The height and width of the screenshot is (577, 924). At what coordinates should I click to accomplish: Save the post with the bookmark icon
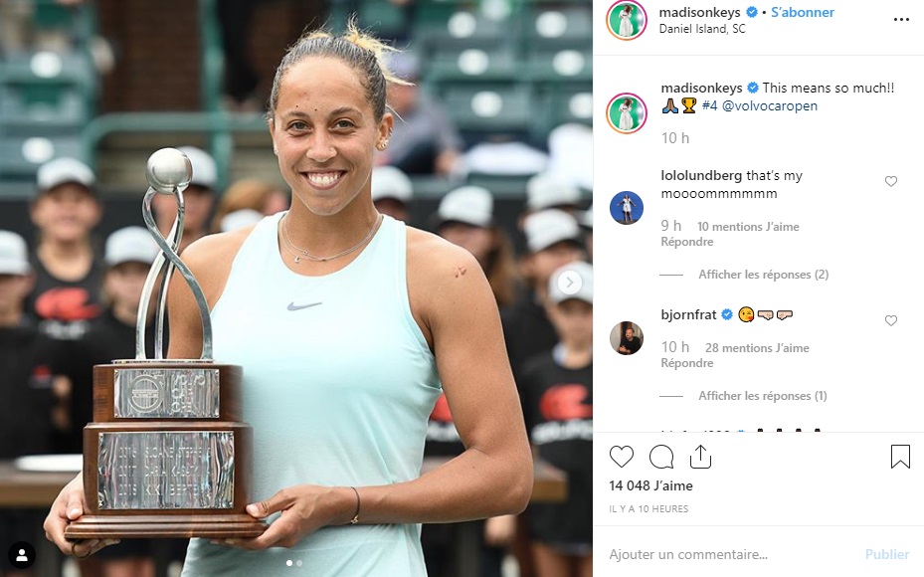pos(900,457)
